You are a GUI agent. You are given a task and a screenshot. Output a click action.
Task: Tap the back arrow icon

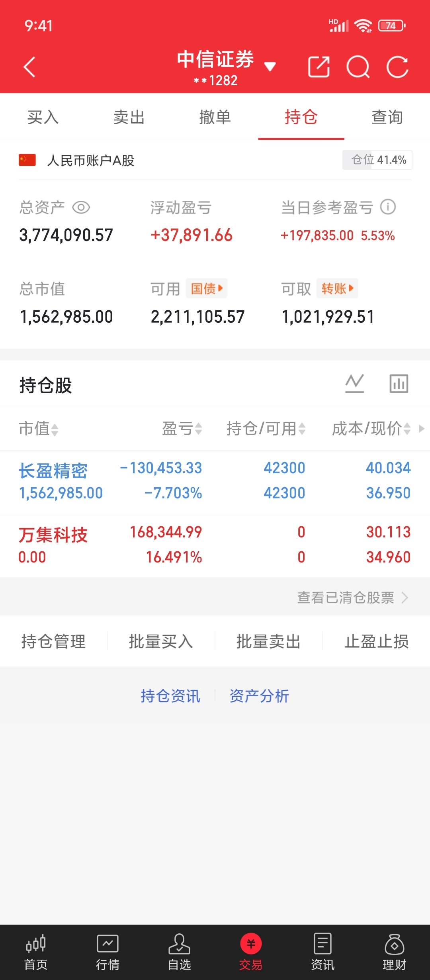tap(29, 67)
